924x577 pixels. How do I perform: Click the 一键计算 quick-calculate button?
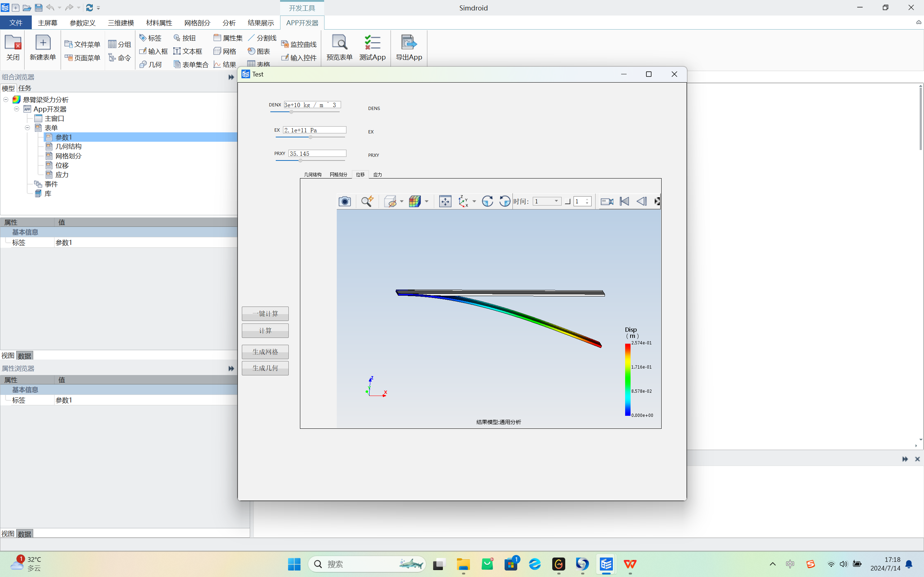(x=265, y=313)
